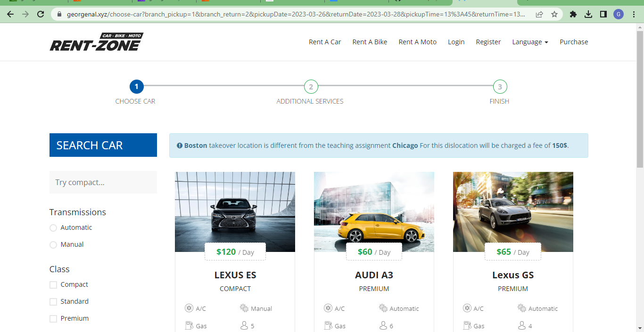Select Manual transmission radio button
This screenshot has height=332, width=644.
pos(53,245)
